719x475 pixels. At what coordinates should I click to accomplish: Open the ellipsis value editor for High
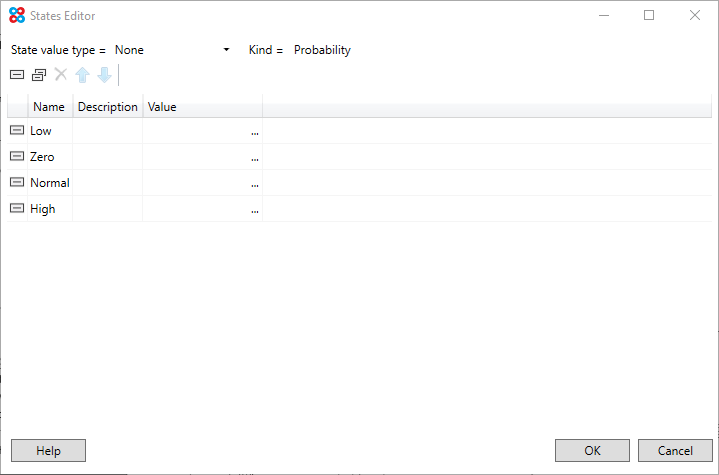(x=255, y=210)
